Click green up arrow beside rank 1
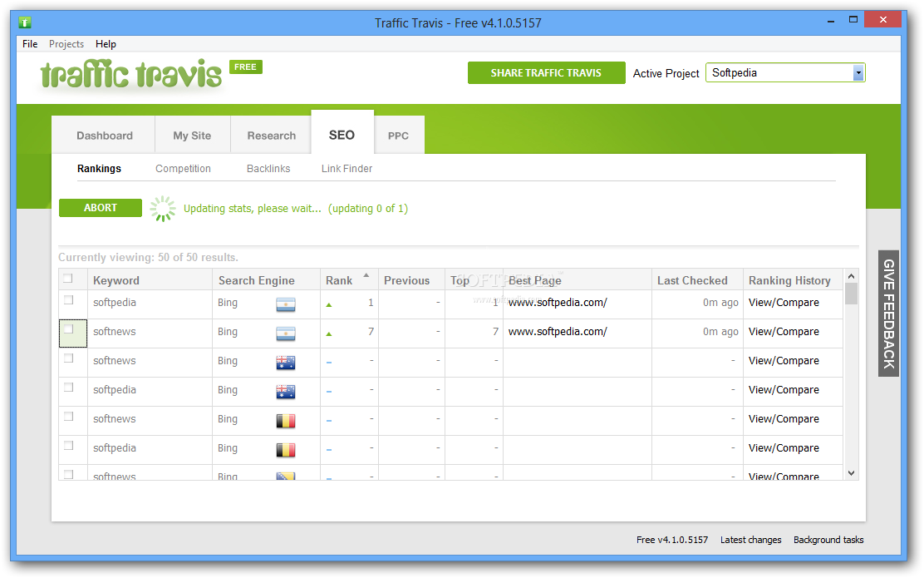924x578 pixels. point(329,305)
